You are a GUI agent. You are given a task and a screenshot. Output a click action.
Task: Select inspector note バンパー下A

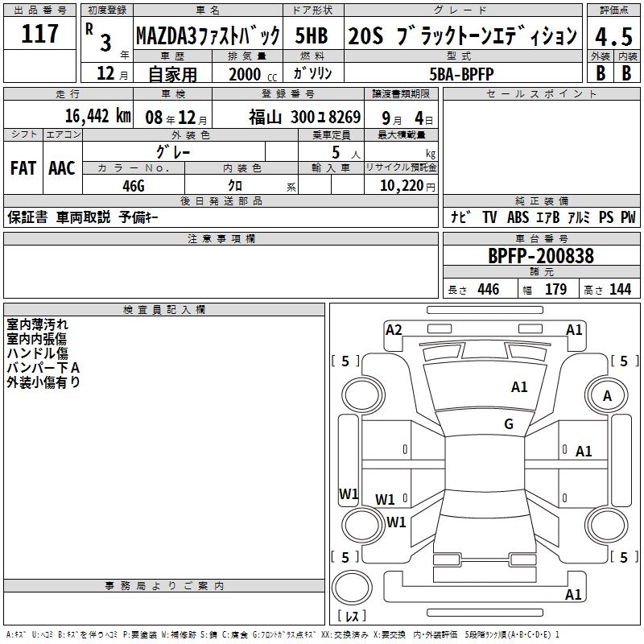(x=43, y=368)
